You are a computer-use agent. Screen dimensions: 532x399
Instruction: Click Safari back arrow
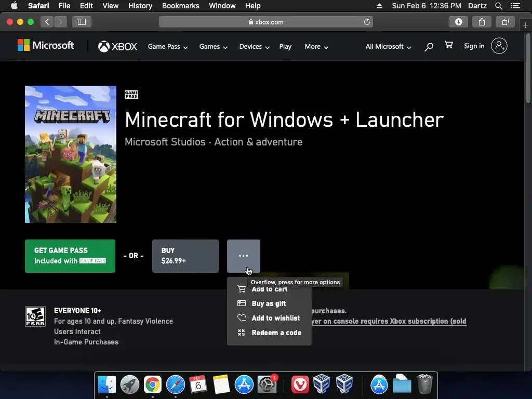[47, 22]
